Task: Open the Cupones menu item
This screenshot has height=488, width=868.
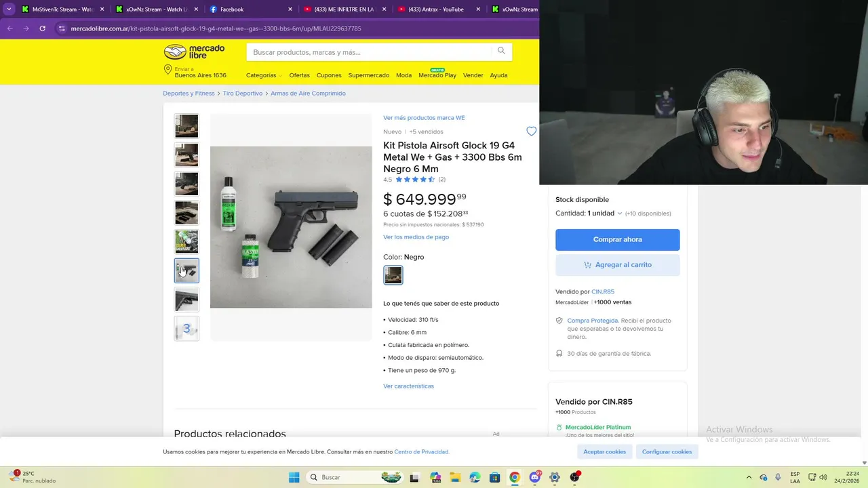Action: tap(329, 75)
